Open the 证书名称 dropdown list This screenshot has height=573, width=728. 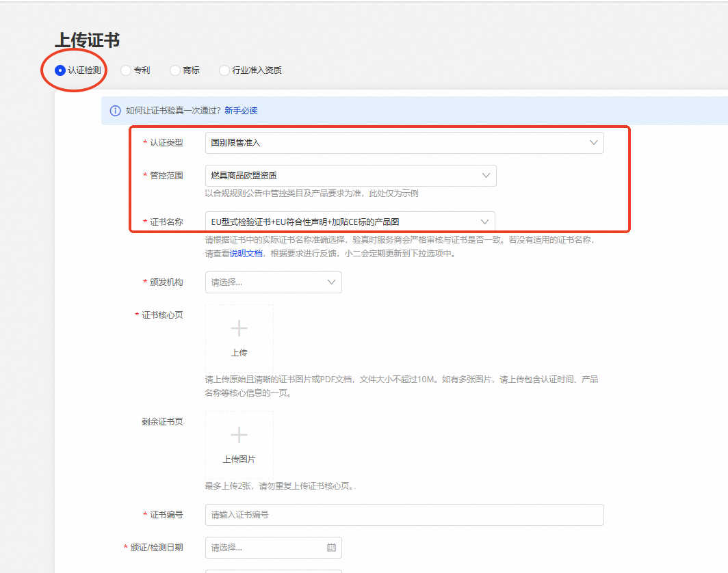pyautogui.click(x=349, y=221)
